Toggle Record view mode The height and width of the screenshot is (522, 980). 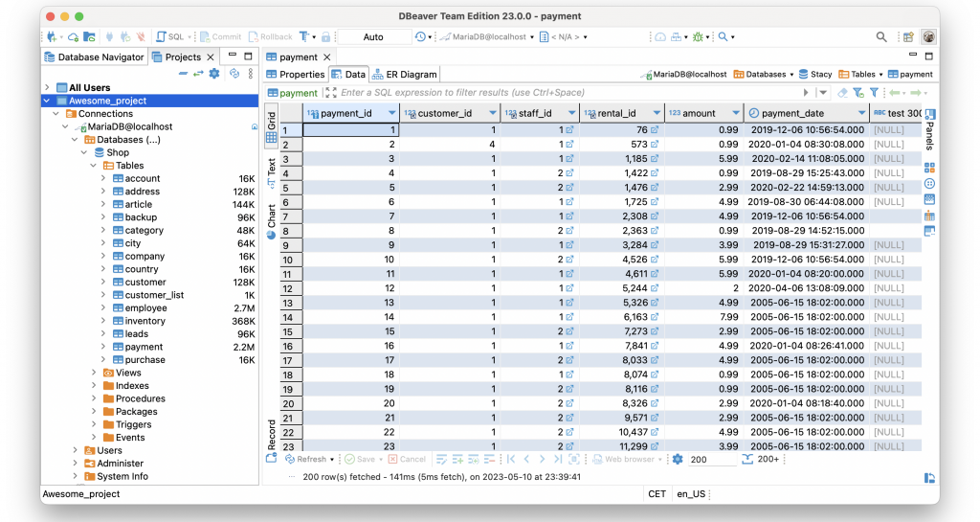pyautogui.click(x=271, y=441)
